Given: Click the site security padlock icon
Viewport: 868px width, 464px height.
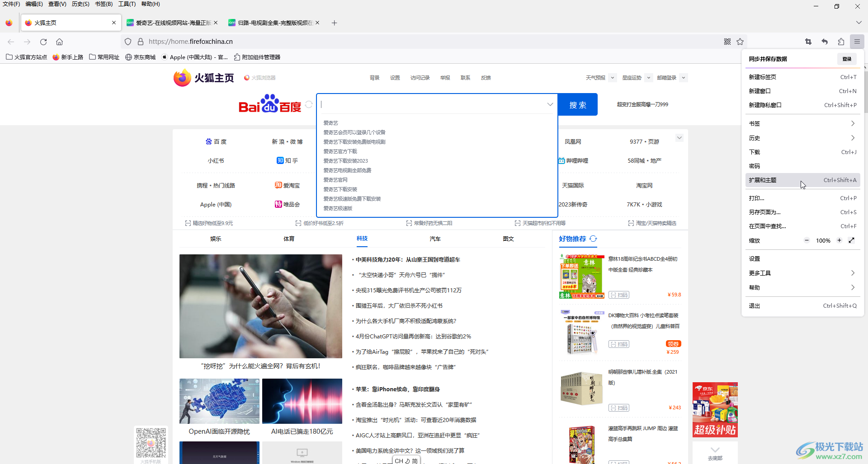Looking at the screenshot, I should [141, 42].
